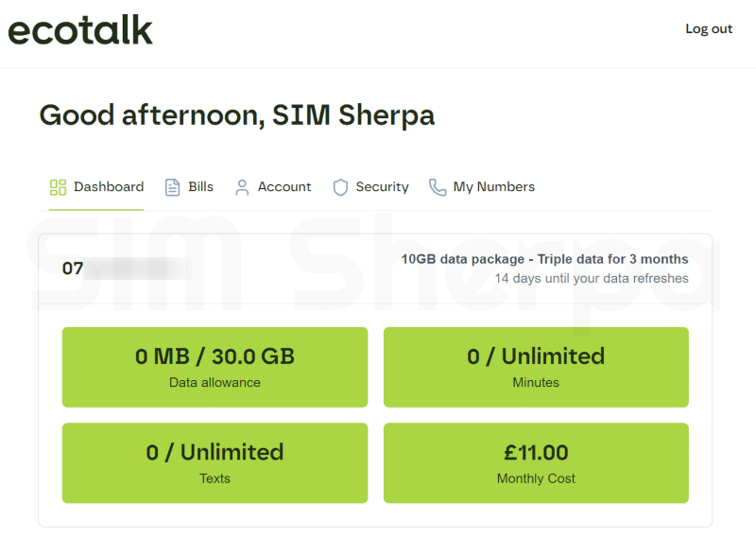Go to the Account tab label
The width and height of the screenshot is (756, 538).
[284, 187]
